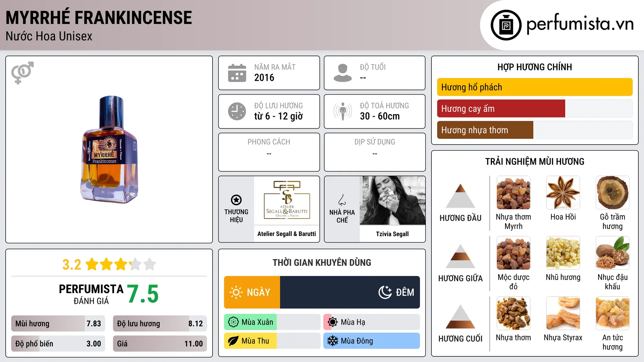Click the longevity value từ 6 - 12 giờ
644x362 pixels.
(279, 116)
